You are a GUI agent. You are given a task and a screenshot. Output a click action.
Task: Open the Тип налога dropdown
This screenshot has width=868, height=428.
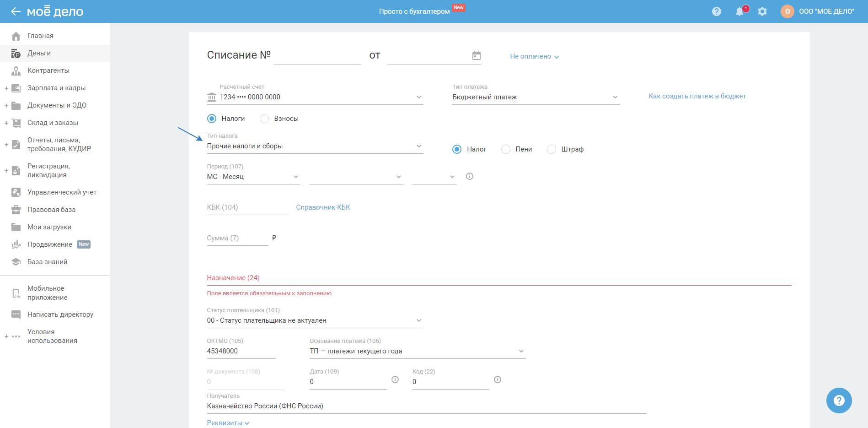tap(315, 146)
